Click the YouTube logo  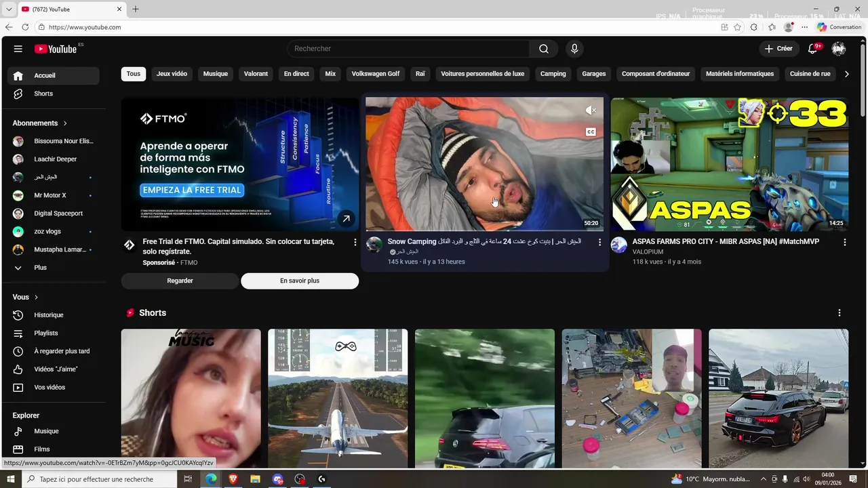[x=56, y=49]
